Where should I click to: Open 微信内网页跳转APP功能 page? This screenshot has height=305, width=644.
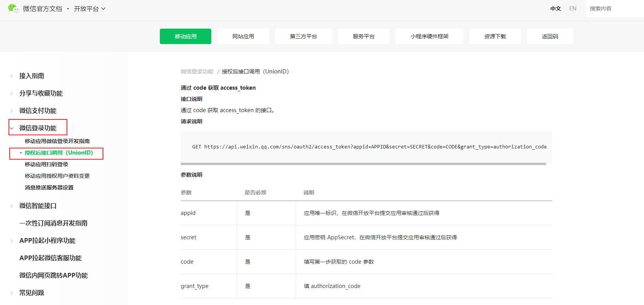coord(53,275)
